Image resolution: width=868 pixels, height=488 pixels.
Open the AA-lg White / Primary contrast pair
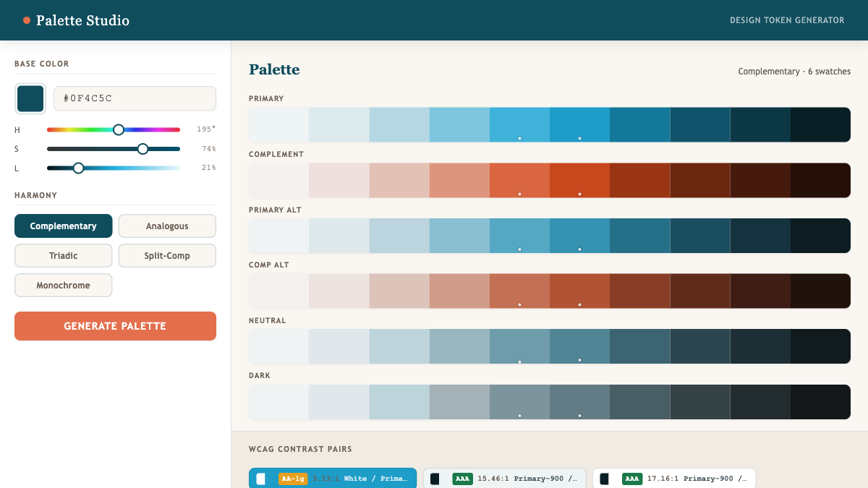click(x=333, y=479)
